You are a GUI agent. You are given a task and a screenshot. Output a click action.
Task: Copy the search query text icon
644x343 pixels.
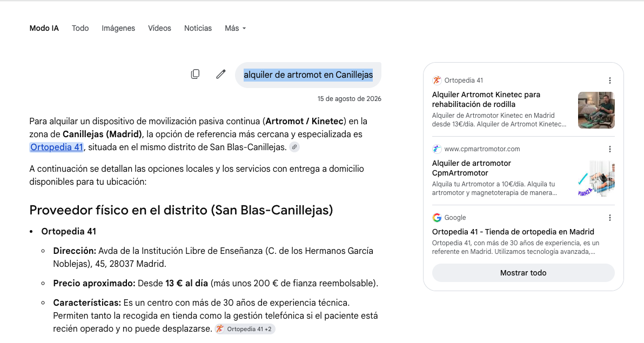click(196, 74)
